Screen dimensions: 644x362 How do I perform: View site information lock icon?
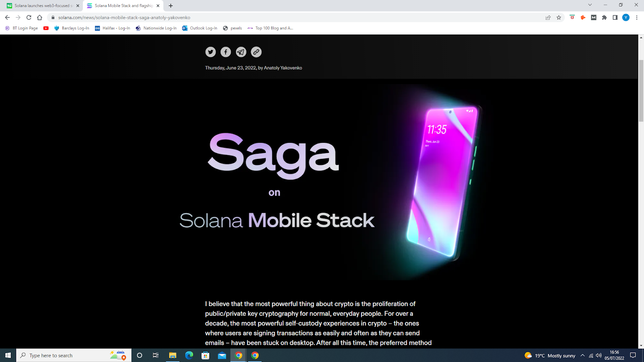[53, 17]
